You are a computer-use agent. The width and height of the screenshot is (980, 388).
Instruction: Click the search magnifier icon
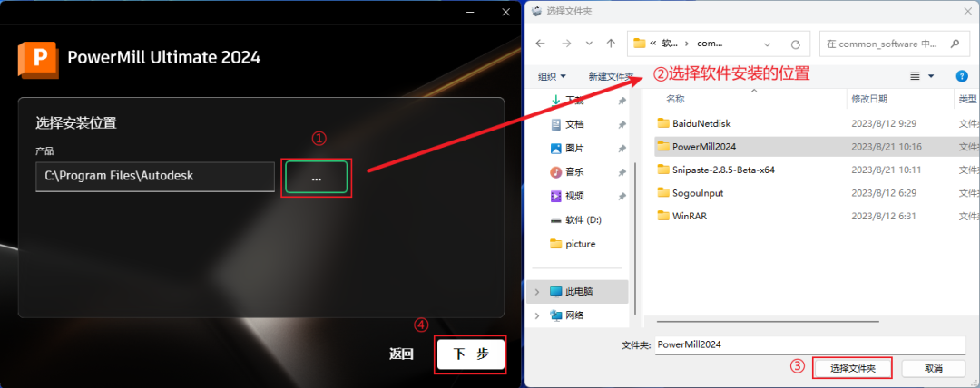(955, 44)
